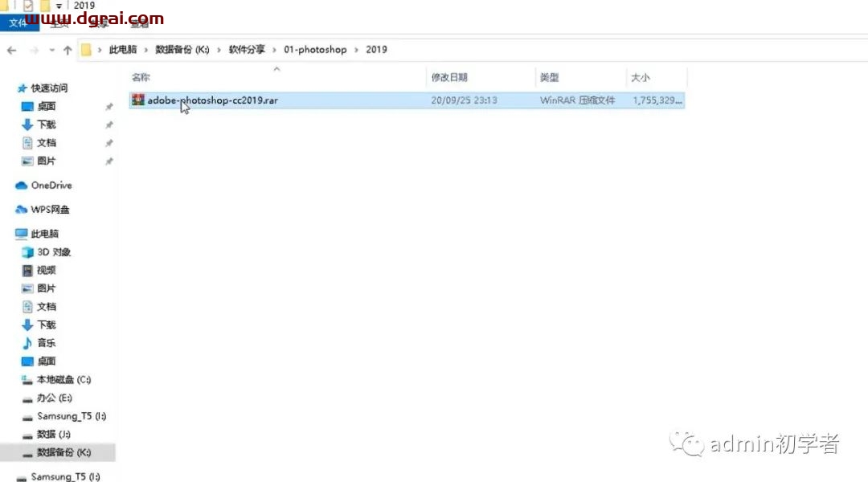Click the 1,755,329 size cell
The width and height of the screenshot is (868, 482).
click(657, 100)
